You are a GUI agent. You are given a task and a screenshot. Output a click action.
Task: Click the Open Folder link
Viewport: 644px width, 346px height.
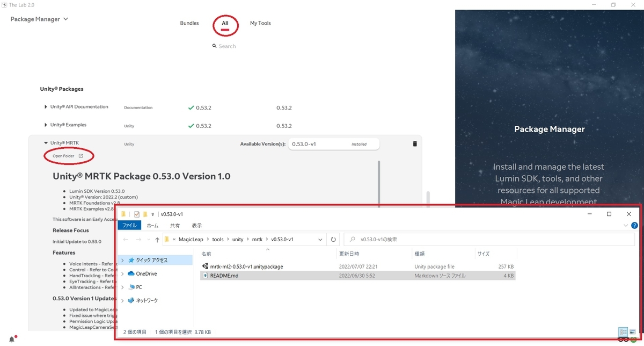(x=68, y=156)
